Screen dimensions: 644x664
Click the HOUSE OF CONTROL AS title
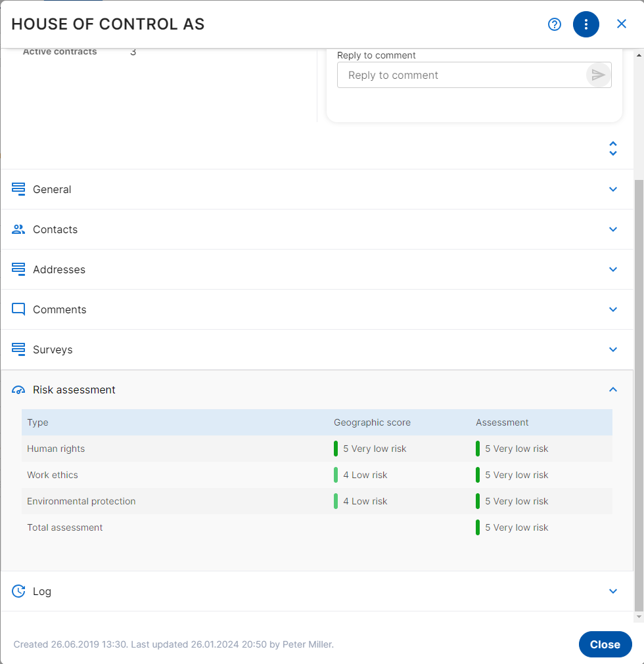(x=108, y=24)
